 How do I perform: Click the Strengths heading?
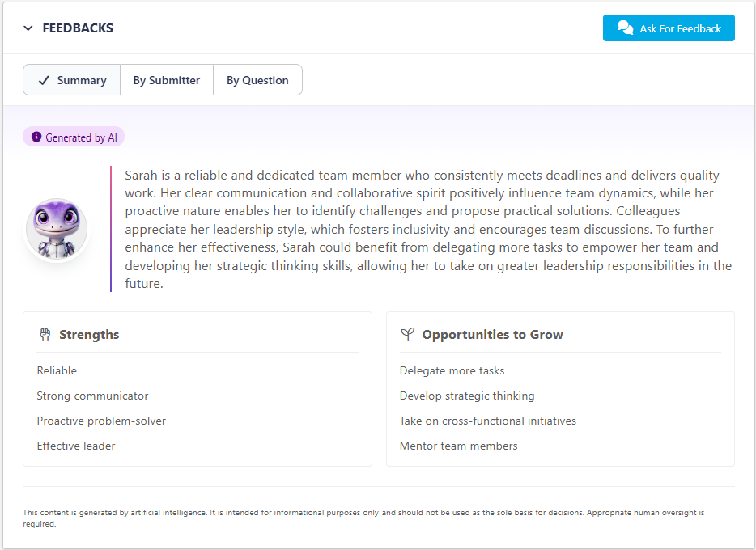pos(89,334)
